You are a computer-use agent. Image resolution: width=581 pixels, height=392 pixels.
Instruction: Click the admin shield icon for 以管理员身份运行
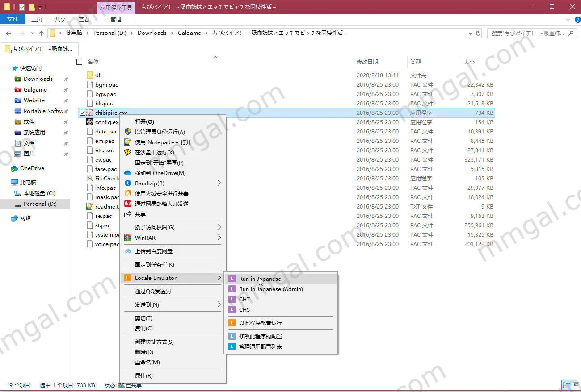coord(128,132)
